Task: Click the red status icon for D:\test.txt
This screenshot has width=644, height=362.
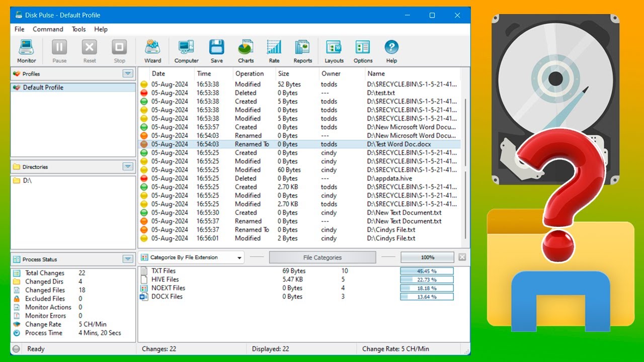Action: tap(144, 93)
